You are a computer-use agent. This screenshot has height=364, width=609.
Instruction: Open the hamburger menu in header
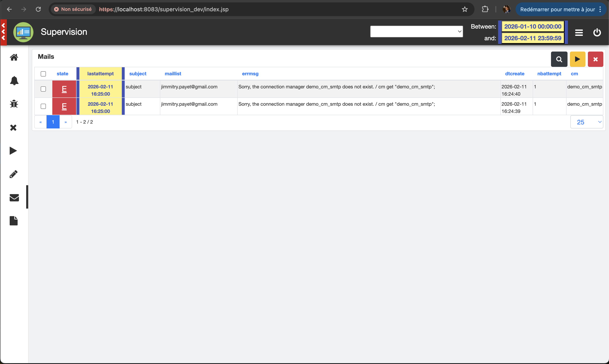tap(579, 32)
